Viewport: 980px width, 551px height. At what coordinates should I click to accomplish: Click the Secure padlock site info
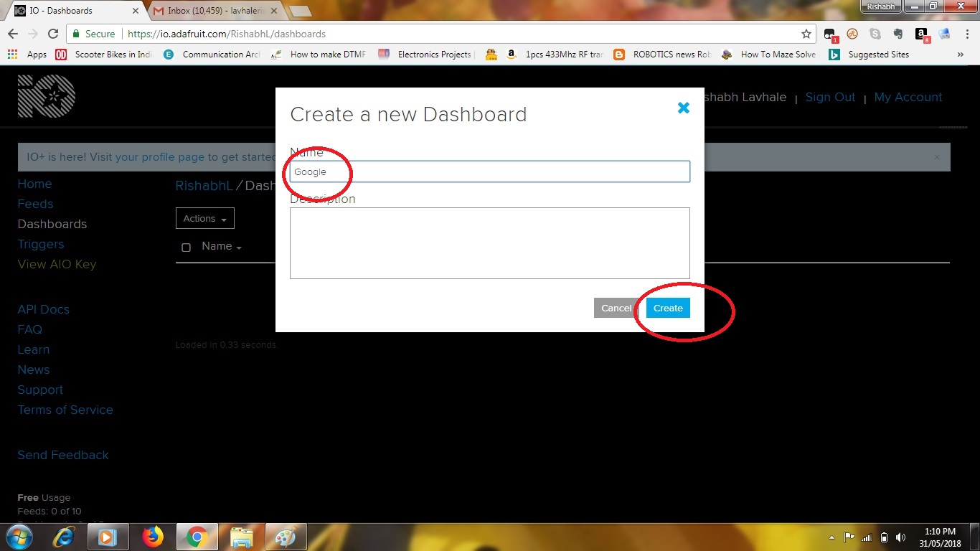click(x=94, y=34)
